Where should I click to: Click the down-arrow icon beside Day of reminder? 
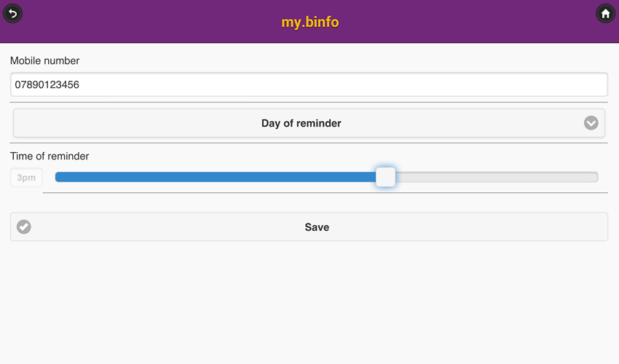(x=591, y=123)
